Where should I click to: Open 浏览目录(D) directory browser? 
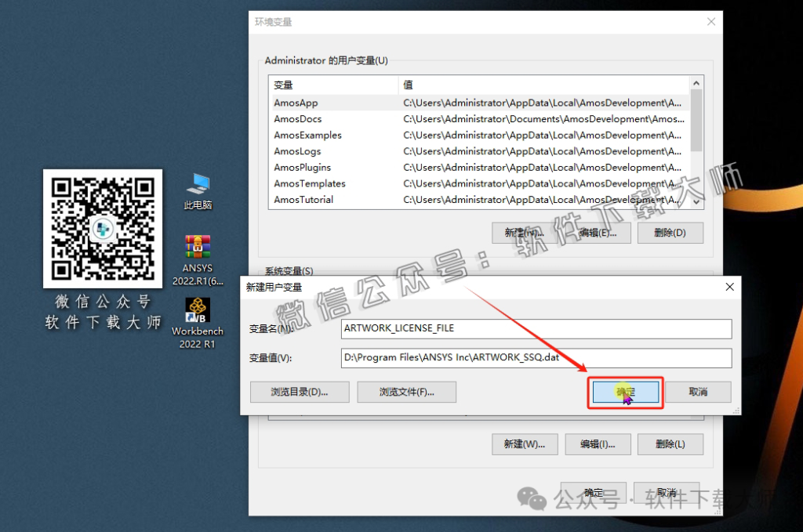tap(299, 392)
